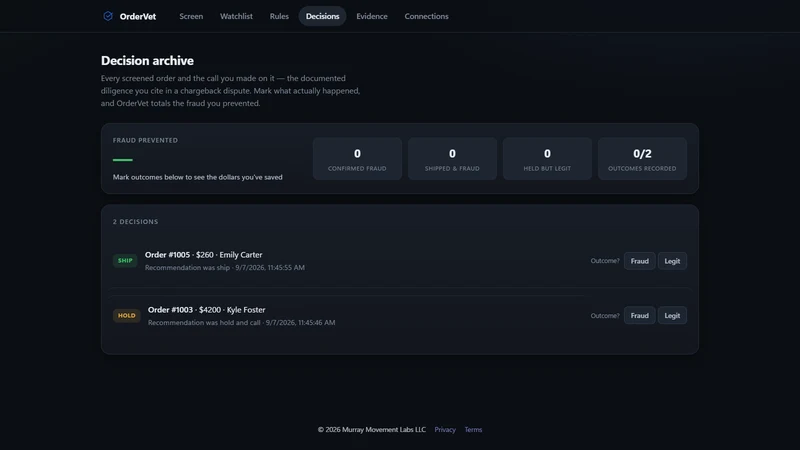The image size is (800, 450).
Task: Click 'Mark outcomes below' hint text
Action: (x=197, y=177)
